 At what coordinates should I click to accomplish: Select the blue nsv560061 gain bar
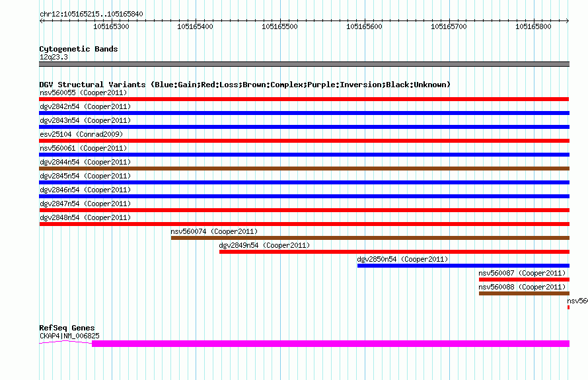(304, 155)
